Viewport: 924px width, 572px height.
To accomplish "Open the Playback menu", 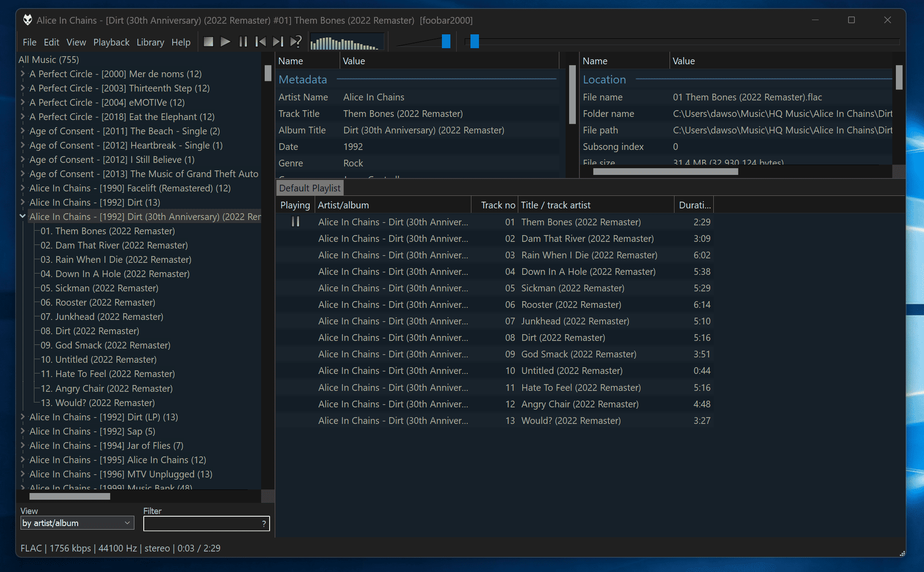I will click(x=111, y=42).
